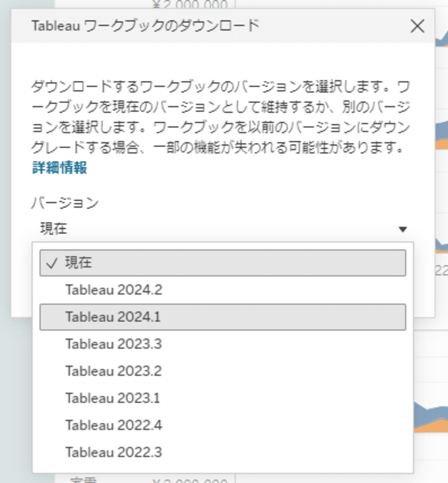Open the 詳細情報 link
This screenshot has height=483, width=448.
point(59,167)
